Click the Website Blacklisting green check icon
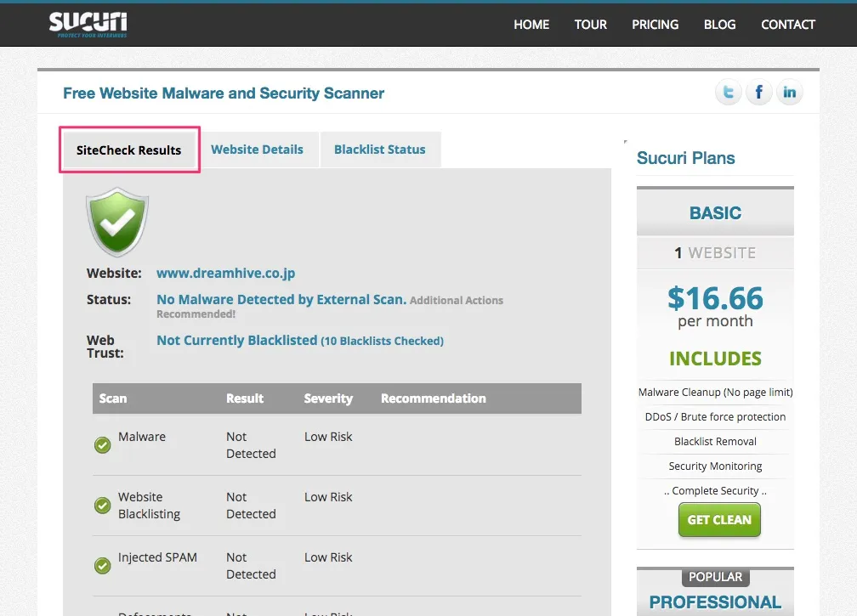857x616 pixels. click(x=103, y=506)
